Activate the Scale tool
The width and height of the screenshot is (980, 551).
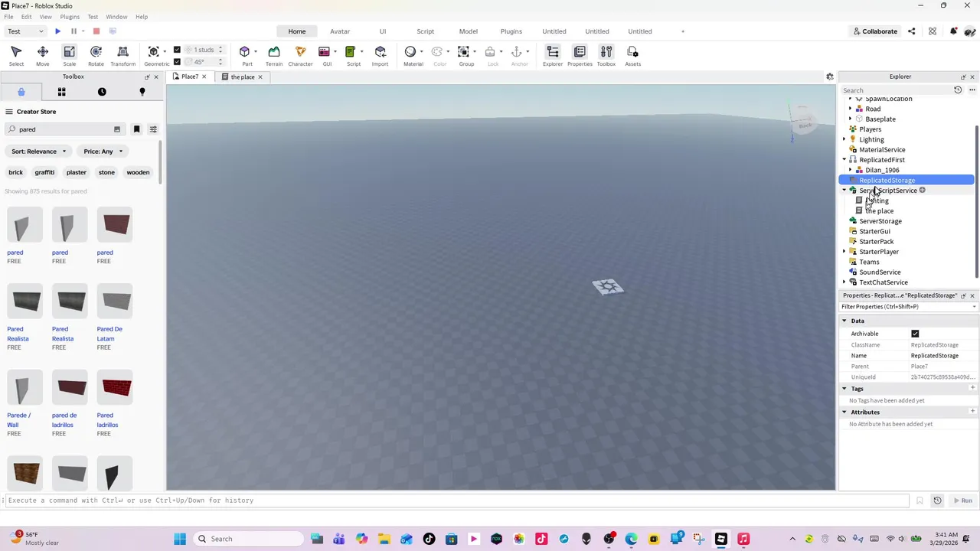69,55
